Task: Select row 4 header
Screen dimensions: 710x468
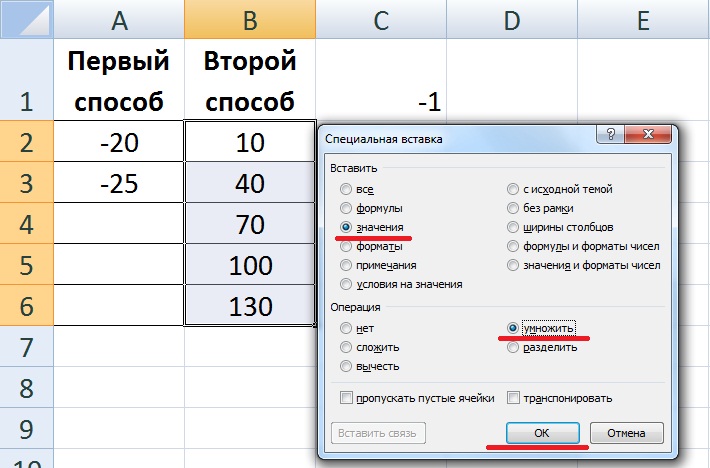Action: pos(27,223)
